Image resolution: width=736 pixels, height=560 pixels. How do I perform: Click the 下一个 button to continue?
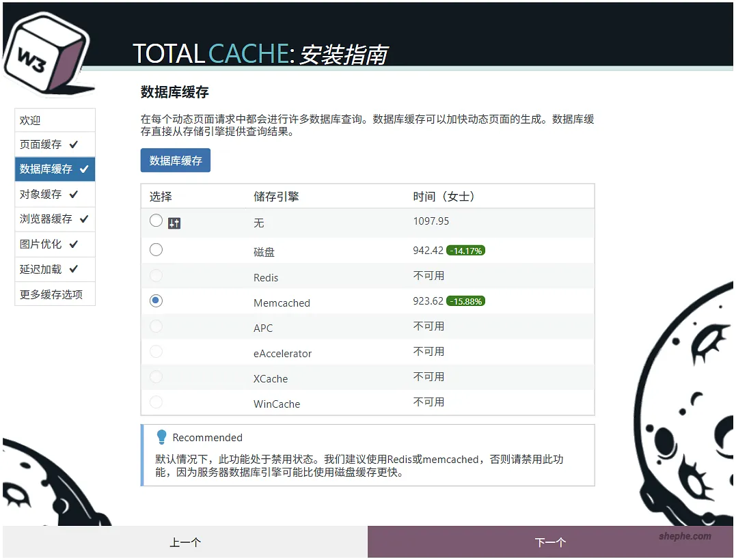click(x=550, y=541)
